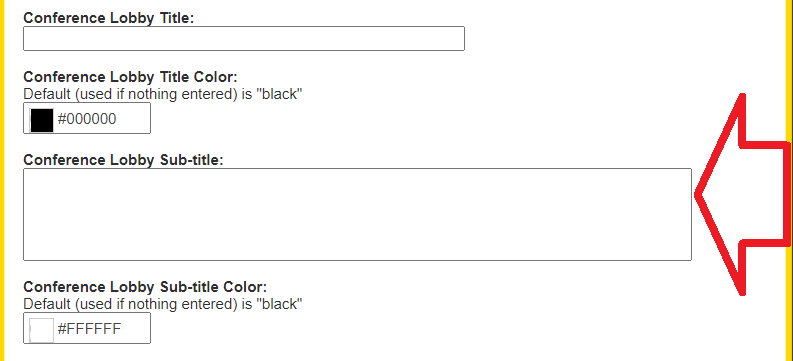Viewport: 793px width, 361px height.
Task: Focus the Conference Lobby Sub-title text area
Action: point(357,214)
